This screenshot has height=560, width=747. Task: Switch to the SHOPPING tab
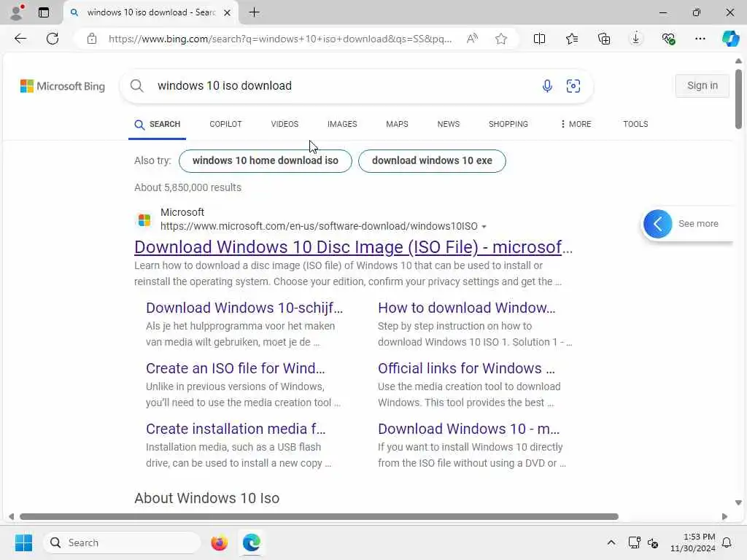click(x=508, y=124)
